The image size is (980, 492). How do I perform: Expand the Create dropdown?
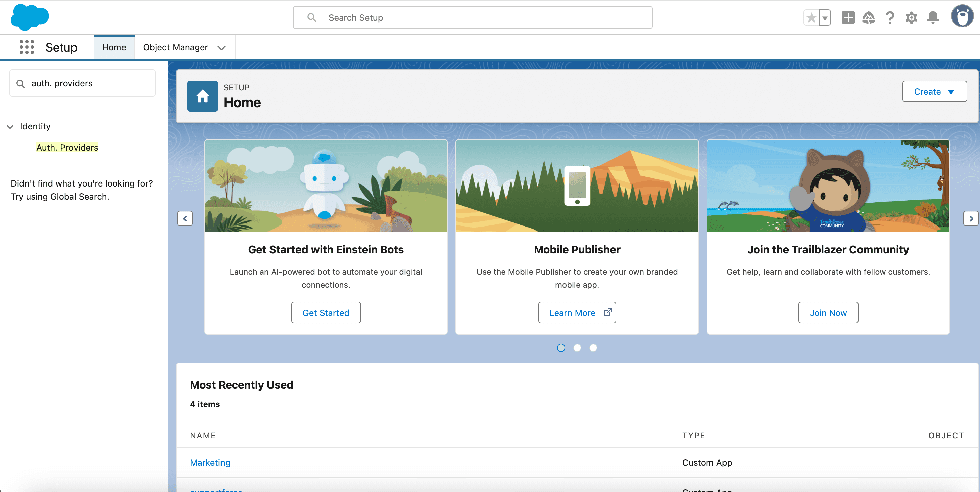click(x=934, y=91)
